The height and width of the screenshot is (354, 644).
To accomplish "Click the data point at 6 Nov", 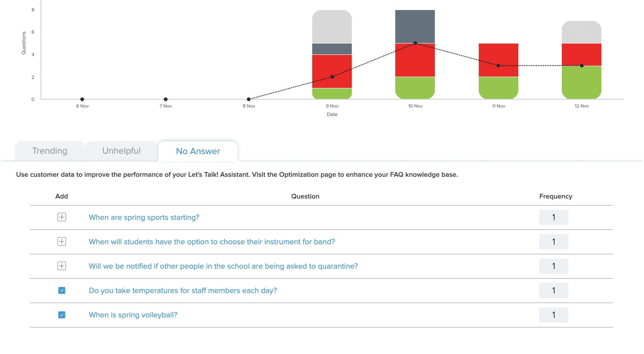I will (82, 99).
